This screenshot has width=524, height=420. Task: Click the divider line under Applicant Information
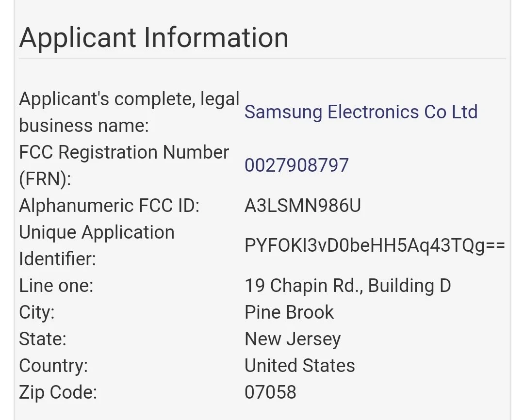tap(262, 59)
